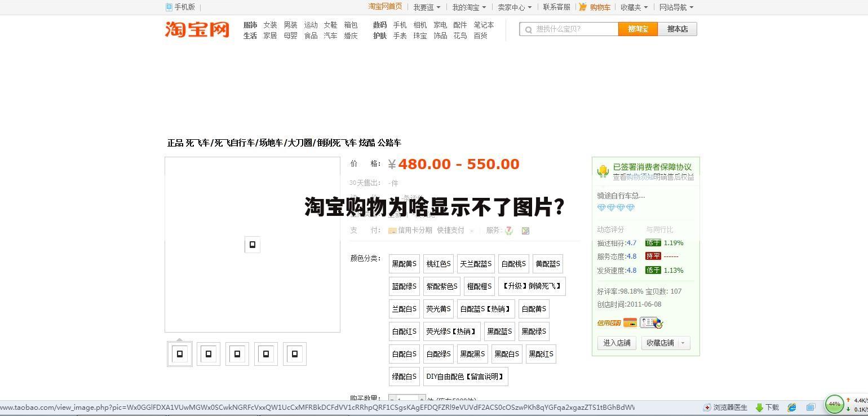Select the DIY自由配色【留言说明】 option
Screen dimensions: 868x416
[x=464, y=376]
